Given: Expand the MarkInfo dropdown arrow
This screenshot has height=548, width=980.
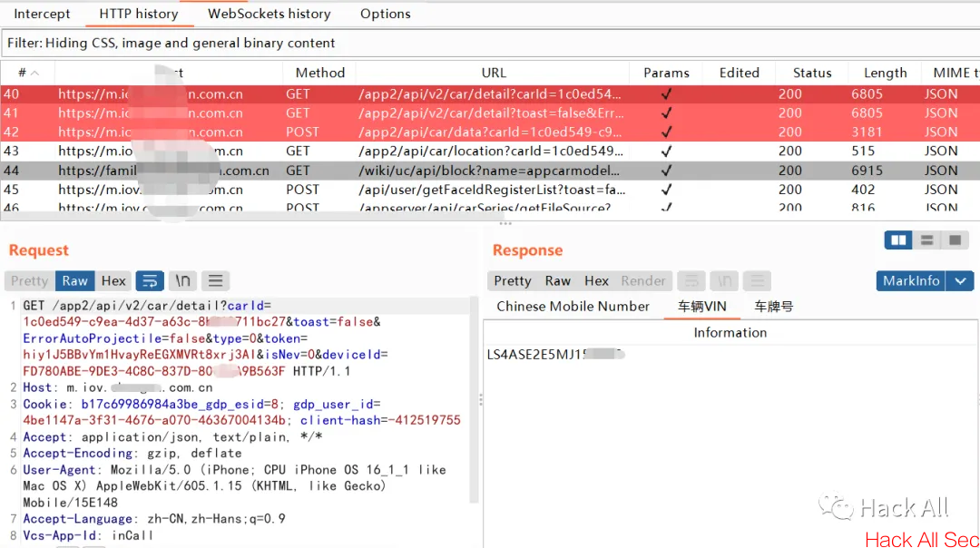Looking at the screenshot, I should point(961,281).
